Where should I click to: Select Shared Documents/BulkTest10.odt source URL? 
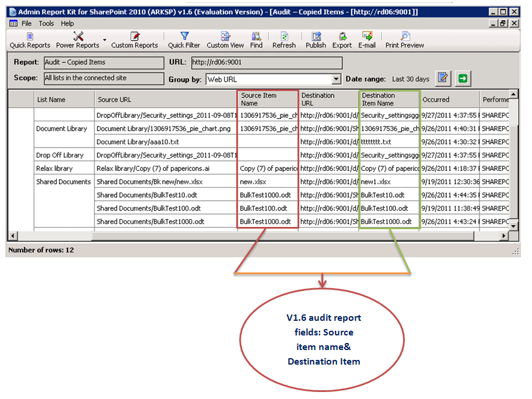[166, 195]
